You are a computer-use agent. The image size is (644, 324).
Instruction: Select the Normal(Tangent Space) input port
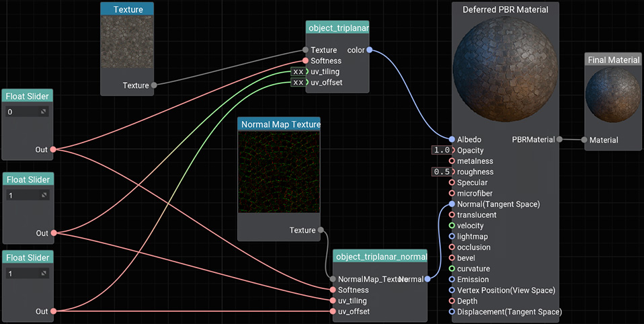(452, 204)
